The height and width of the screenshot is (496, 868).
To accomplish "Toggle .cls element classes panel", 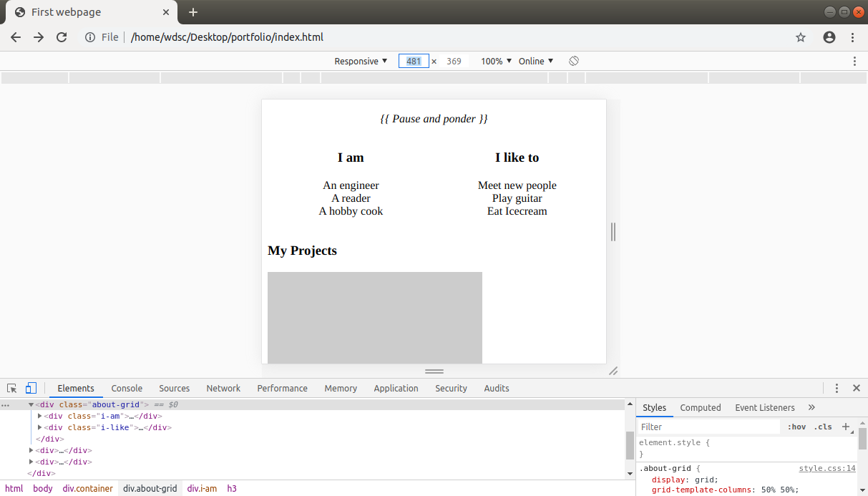I will [x=823, y=427].
